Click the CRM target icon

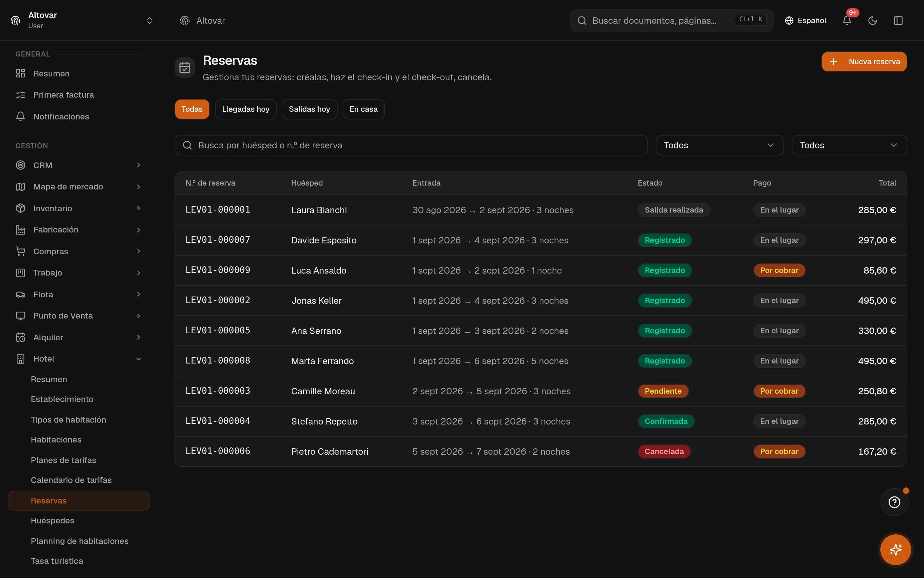click(21, 165)
